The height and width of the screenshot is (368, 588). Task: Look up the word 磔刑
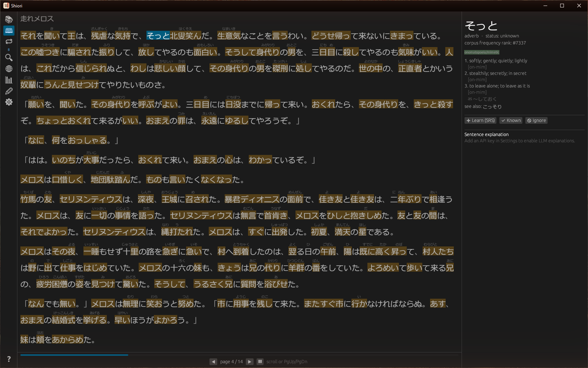coord(280,69)
